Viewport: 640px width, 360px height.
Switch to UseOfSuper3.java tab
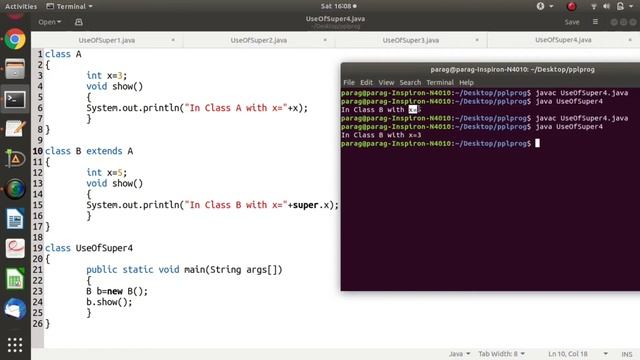click(x=411, y=40)
